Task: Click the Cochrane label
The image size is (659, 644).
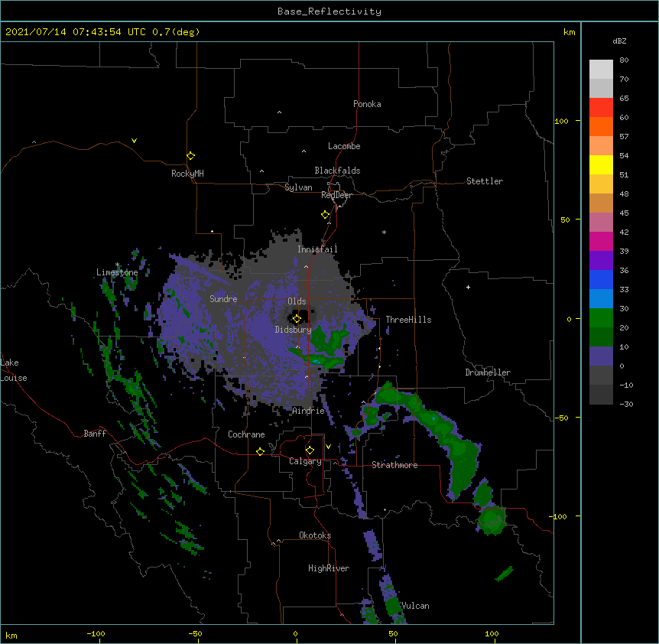Action: tap(246, 434)
